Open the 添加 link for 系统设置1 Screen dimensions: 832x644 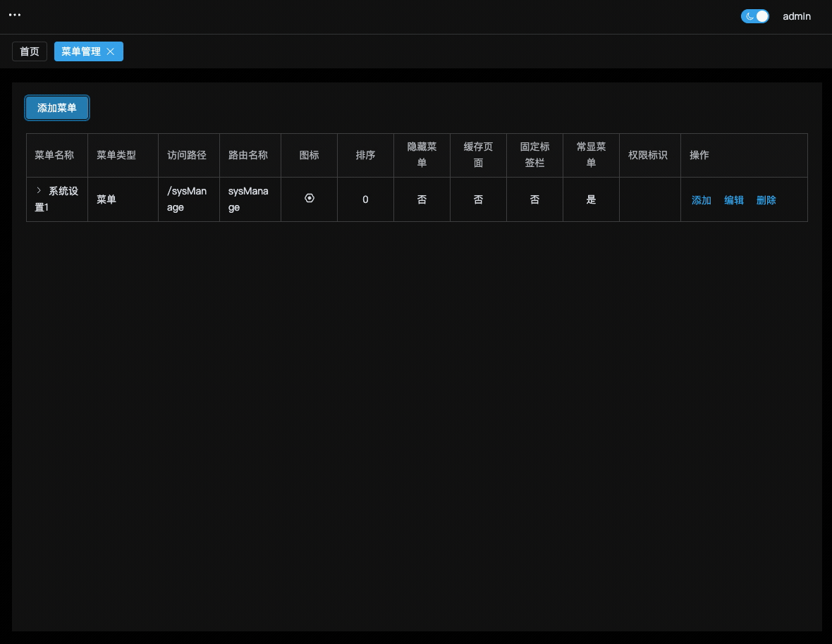(701, 200)
